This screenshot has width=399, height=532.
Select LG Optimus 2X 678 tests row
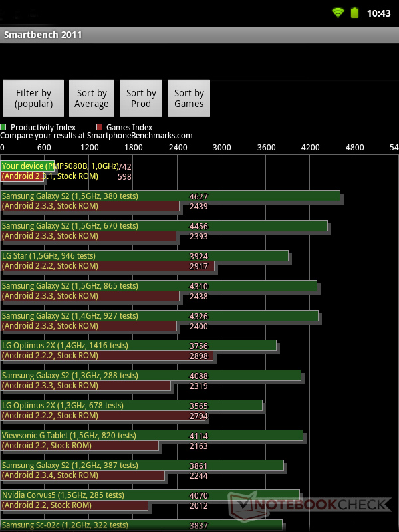click(132, 410)
